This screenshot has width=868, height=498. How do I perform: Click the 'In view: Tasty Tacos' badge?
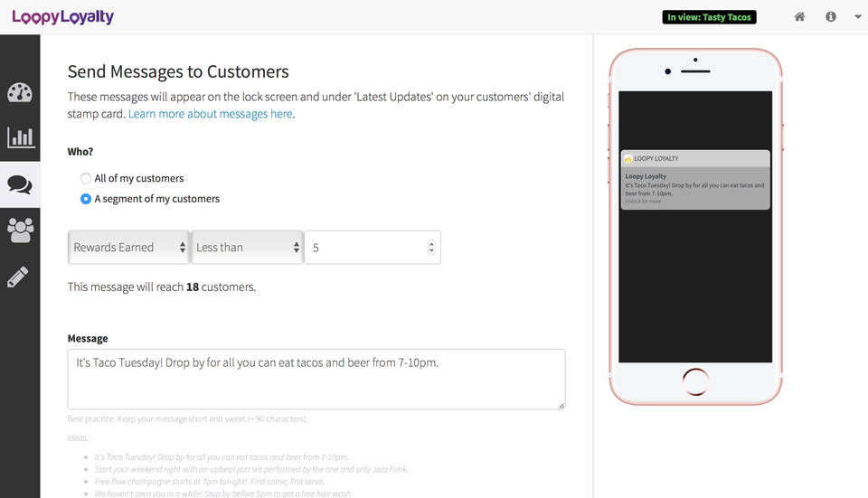pyautogui.click(x=709, y=17)
